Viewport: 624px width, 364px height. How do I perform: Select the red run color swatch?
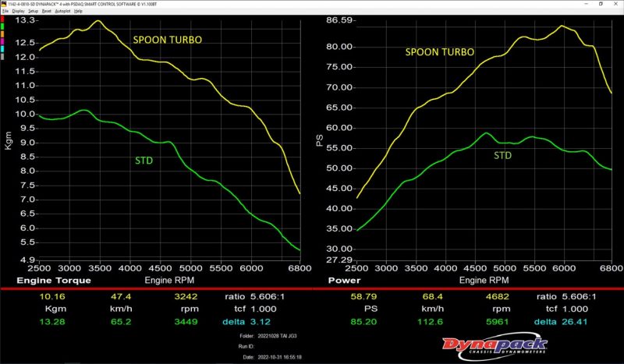[3, 19]
